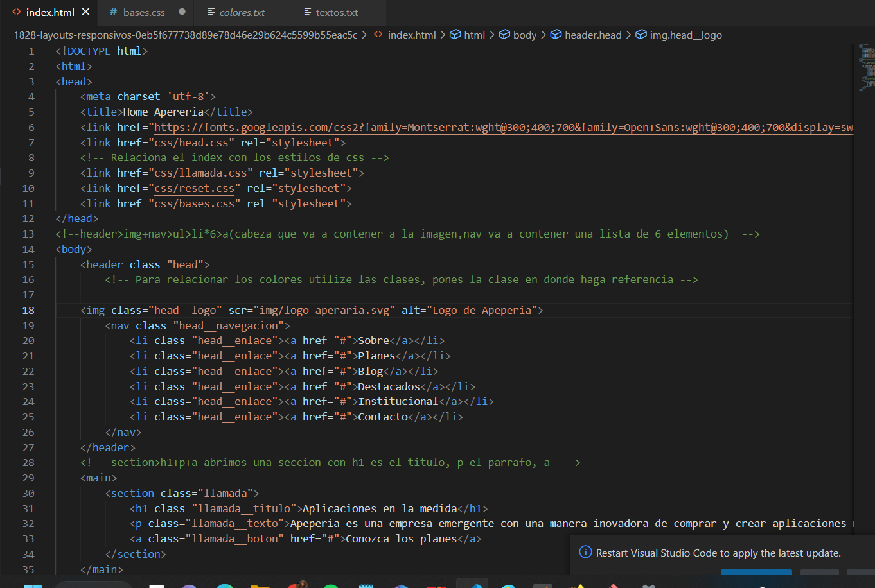Click the minimap code overview

point(867,67)
